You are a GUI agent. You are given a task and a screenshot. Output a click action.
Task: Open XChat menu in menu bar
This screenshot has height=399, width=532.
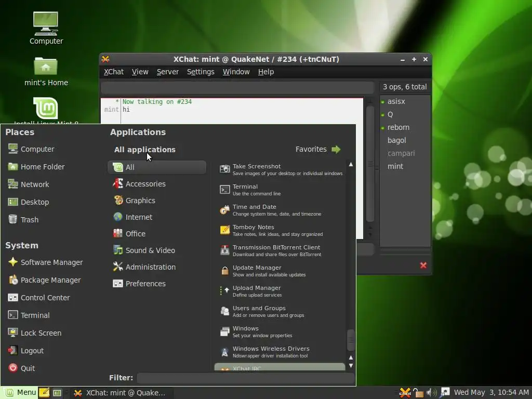(114, 72)
